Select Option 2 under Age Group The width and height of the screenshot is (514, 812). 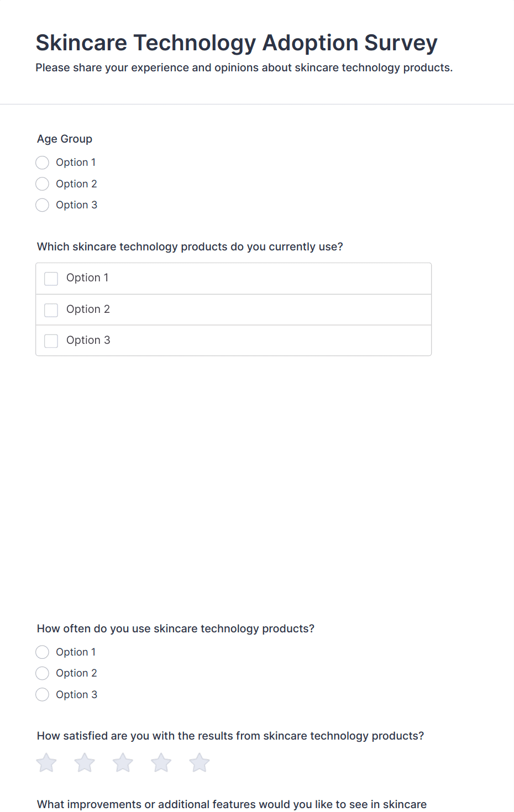pyautogui.click(x=43, y=184)
